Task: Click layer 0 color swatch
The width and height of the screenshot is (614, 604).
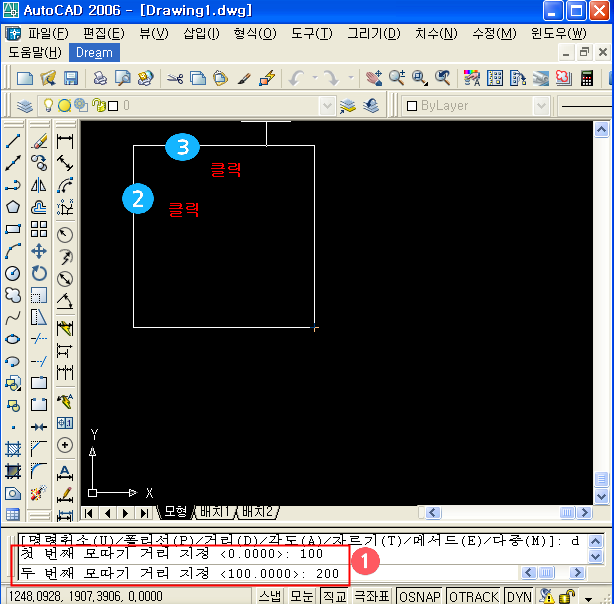Action: 113,106
